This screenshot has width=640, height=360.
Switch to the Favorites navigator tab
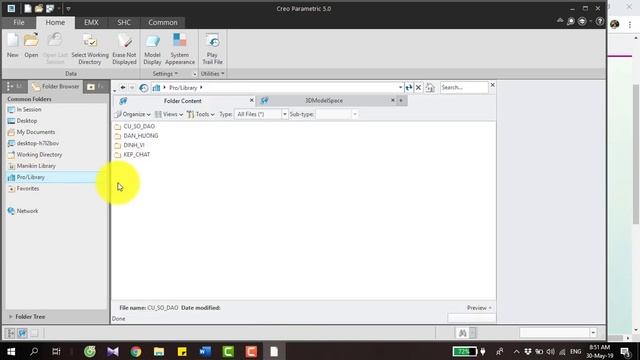click(x=95, y=87)
